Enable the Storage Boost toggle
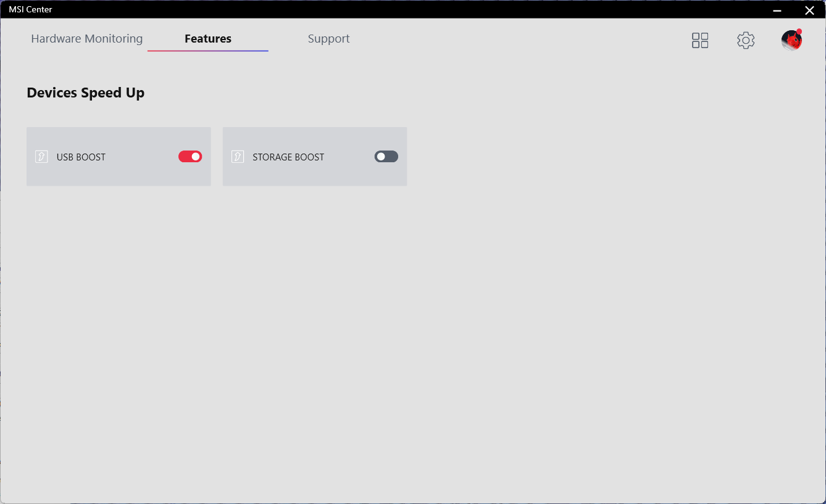This screenshot has width=826, height=504. tap(386, 157)
